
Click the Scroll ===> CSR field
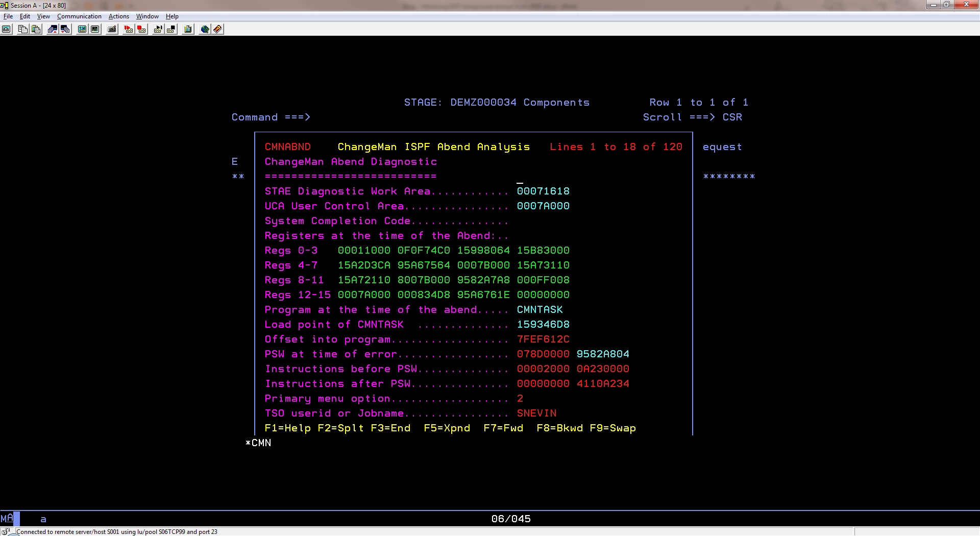tap(732, 117)
